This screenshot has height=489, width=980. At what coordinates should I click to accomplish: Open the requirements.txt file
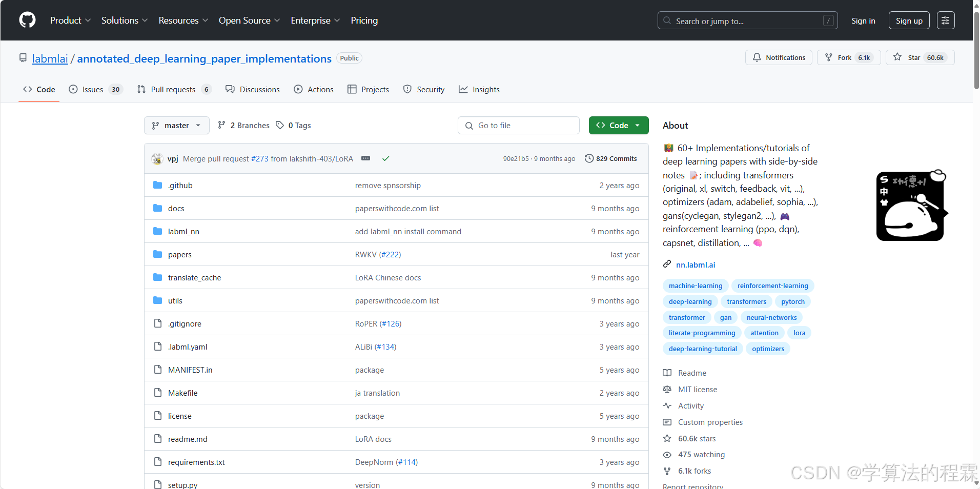196,462
